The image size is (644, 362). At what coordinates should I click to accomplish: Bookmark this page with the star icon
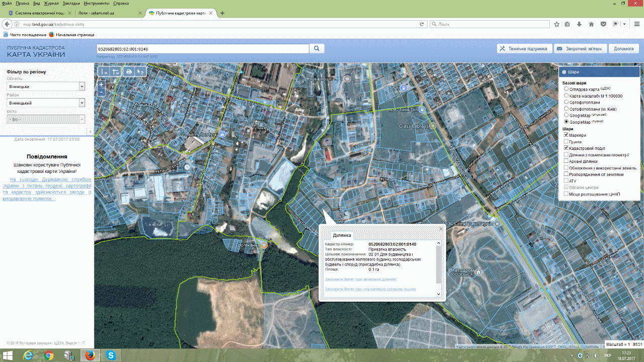pos(557,24)
